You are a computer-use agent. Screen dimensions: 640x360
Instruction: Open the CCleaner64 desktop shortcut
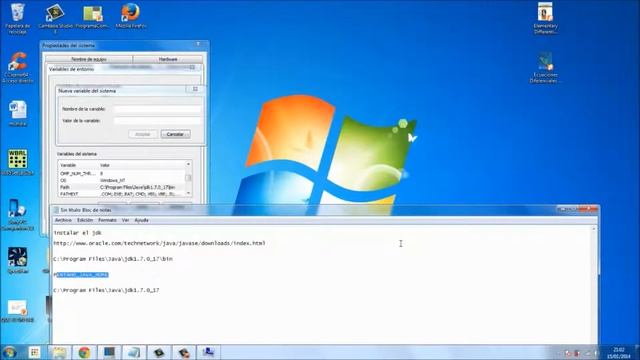point(18,67)
